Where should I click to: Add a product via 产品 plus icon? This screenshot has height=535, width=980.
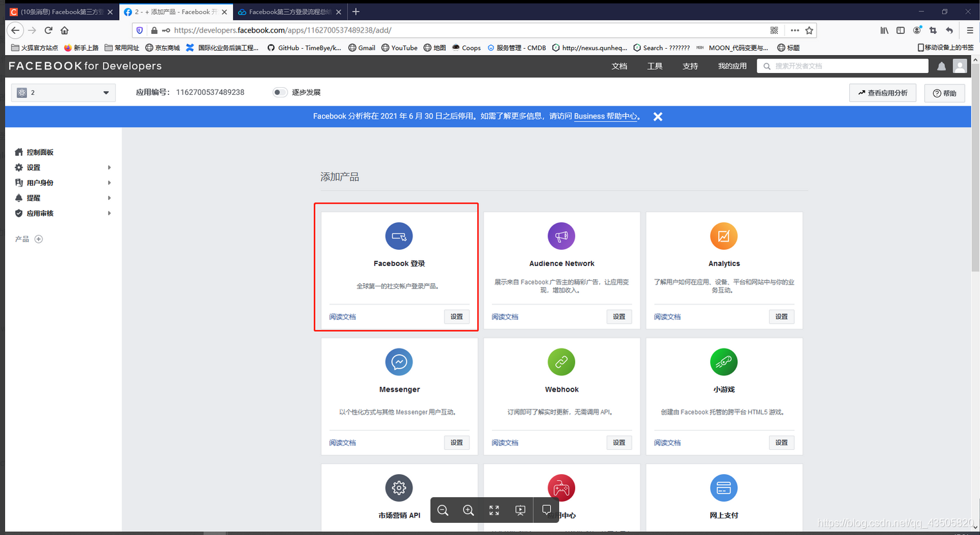coord(38,239)
